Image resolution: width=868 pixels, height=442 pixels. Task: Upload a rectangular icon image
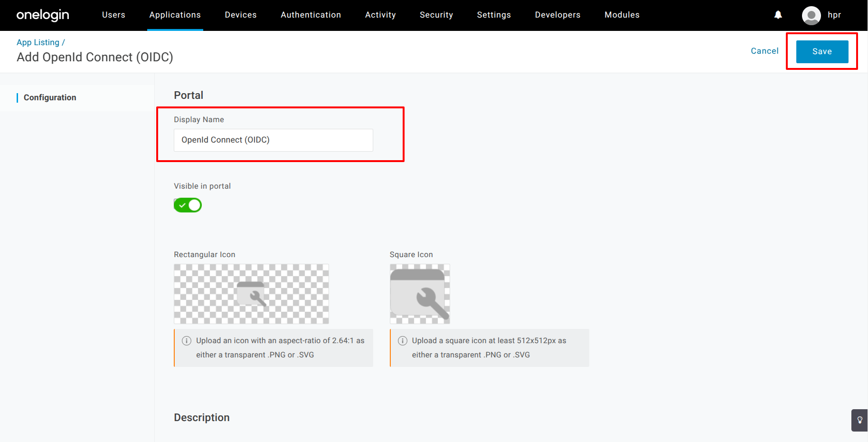(x=251, y=294)
